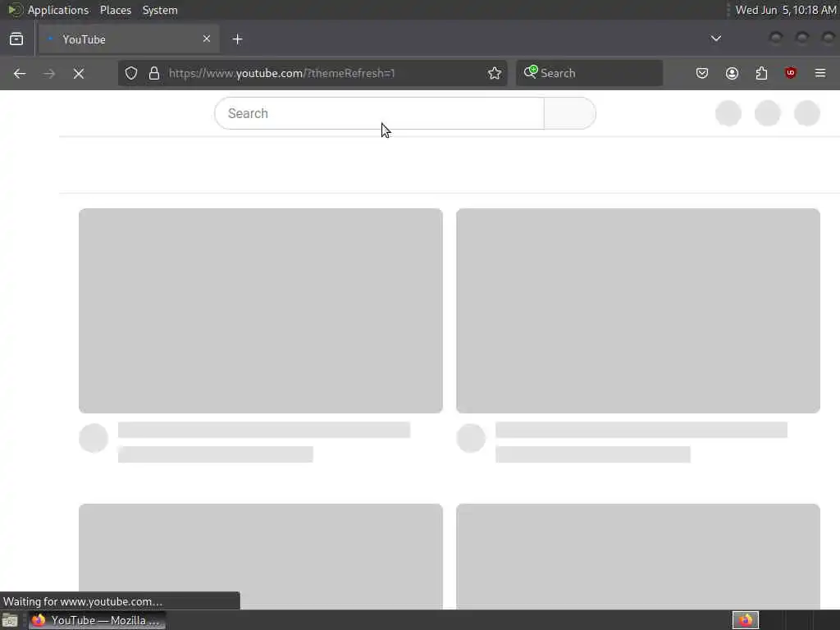Viewport: 840px width, 630px height.
Task: Click YouTube — Mozilla taskbar window button
Action: pos(97,620)
